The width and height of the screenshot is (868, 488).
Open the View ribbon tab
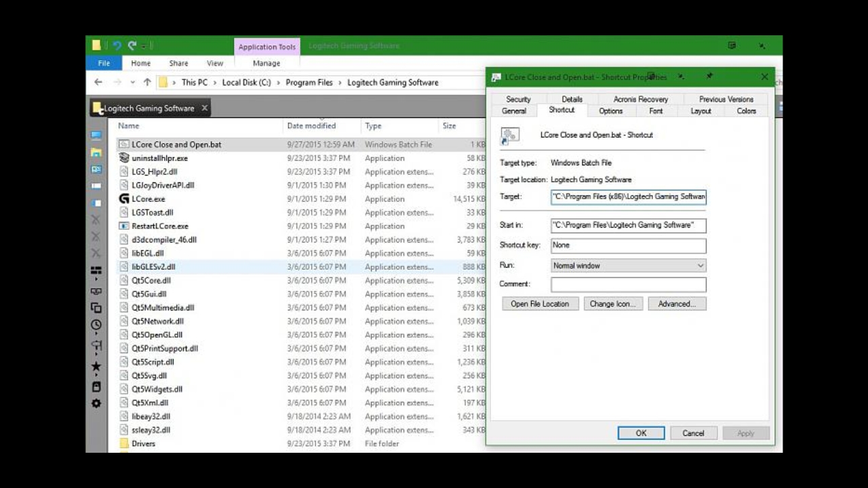(x=215, y=63)
